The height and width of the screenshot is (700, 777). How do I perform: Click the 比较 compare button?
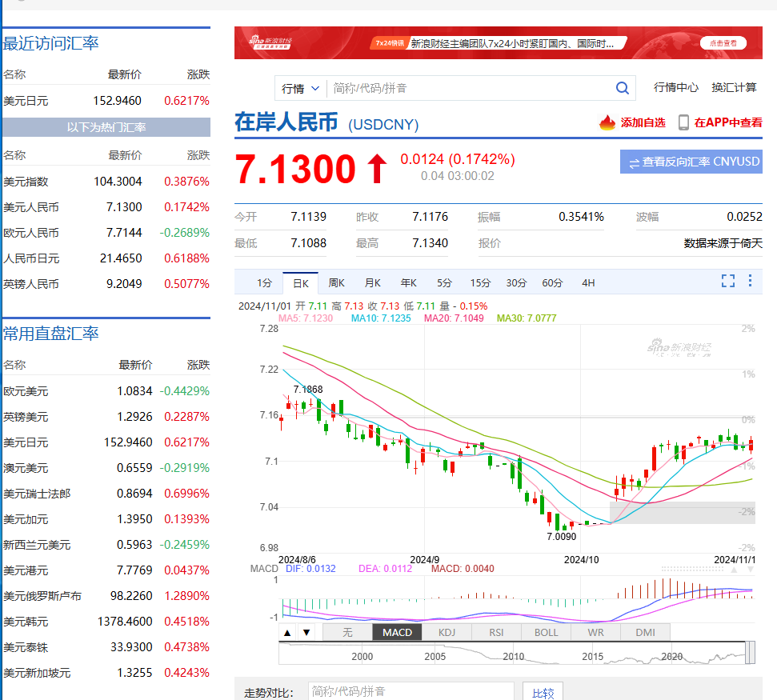tap(543, 693)
